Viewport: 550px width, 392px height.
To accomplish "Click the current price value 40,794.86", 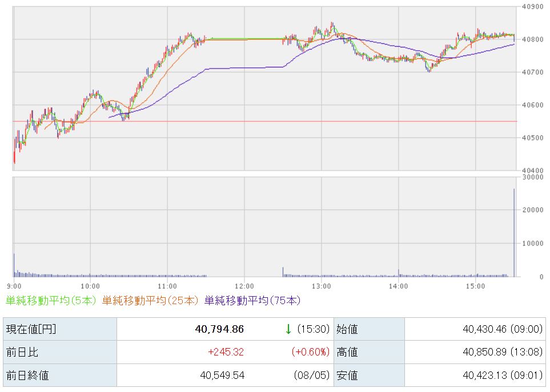I will tap(219, 329).
